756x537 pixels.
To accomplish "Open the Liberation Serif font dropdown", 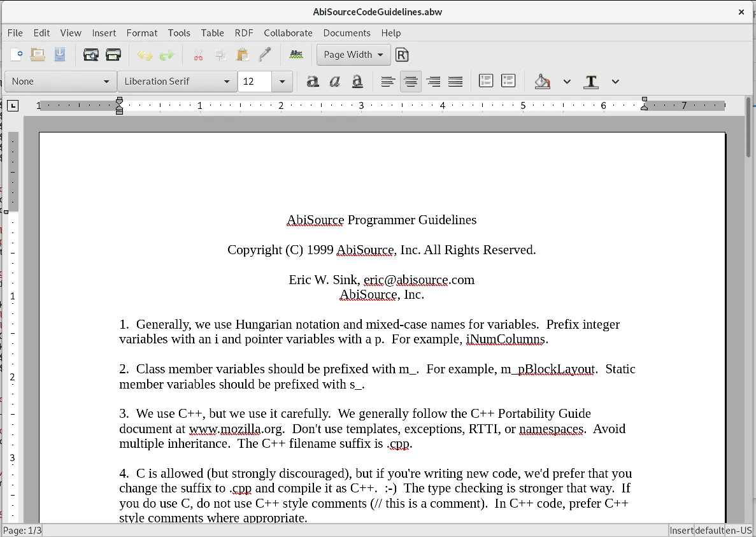I will coord(177,82).
